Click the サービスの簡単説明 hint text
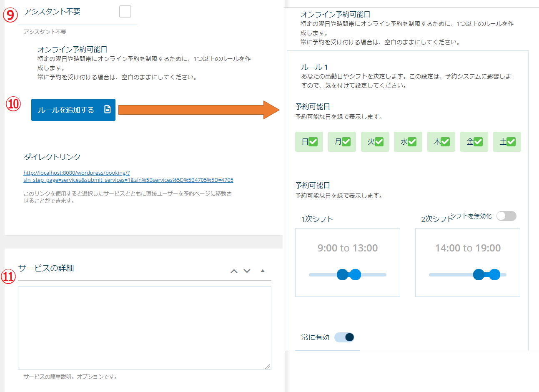The height and width of the screenshot is (392, 539). point(70,377)
